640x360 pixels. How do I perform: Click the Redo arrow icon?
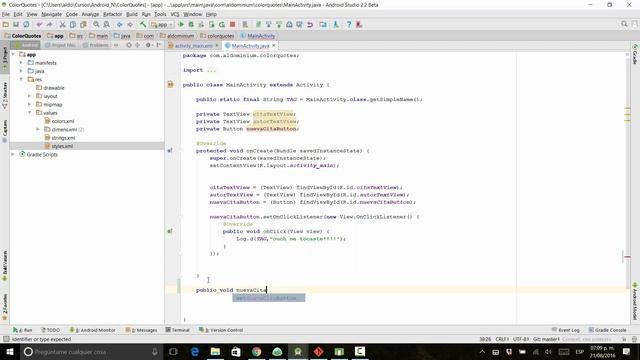[49, 24]
